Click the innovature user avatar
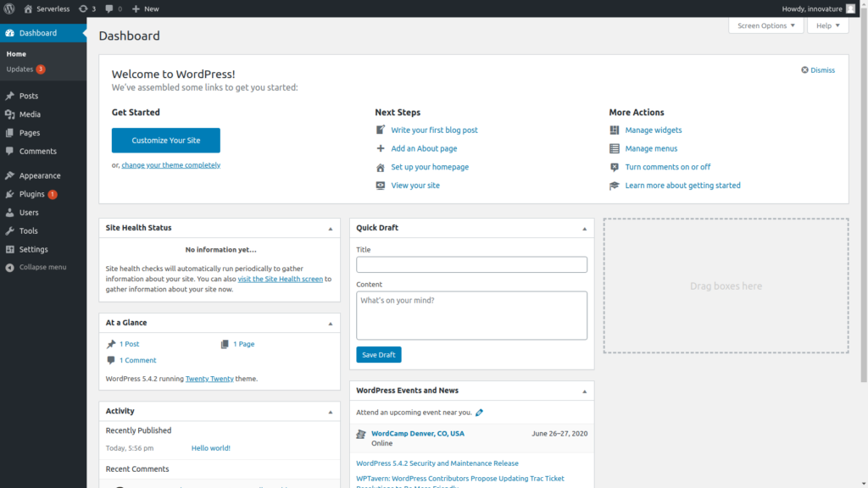This screenshot has height=488, width=868. [x=851, y=8]
